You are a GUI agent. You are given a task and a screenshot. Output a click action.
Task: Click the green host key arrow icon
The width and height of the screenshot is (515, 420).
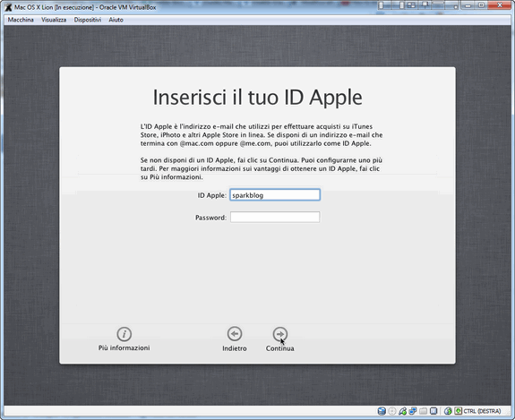pyautogui.click(x=459, y=411)
